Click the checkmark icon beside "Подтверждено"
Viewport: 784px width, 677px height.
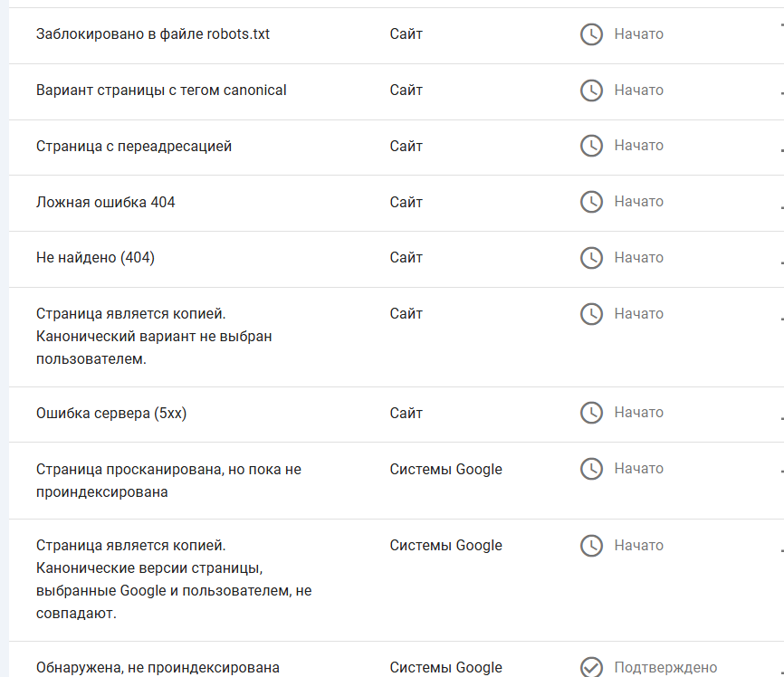tap(591, 667)
